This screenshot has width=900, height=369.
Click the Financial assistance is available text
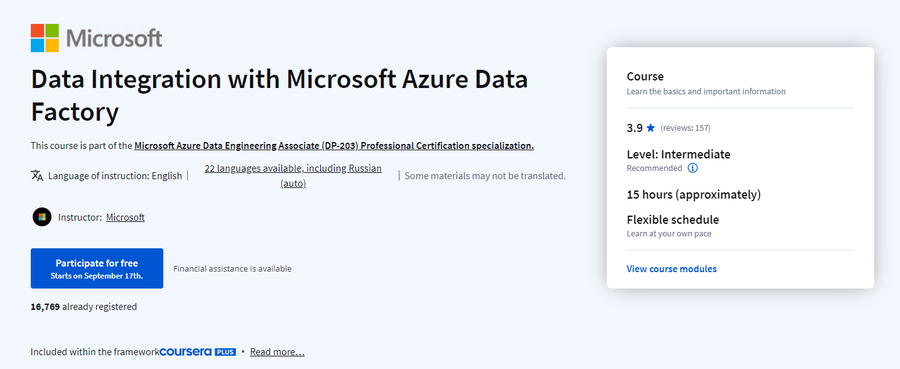point(232,269)
